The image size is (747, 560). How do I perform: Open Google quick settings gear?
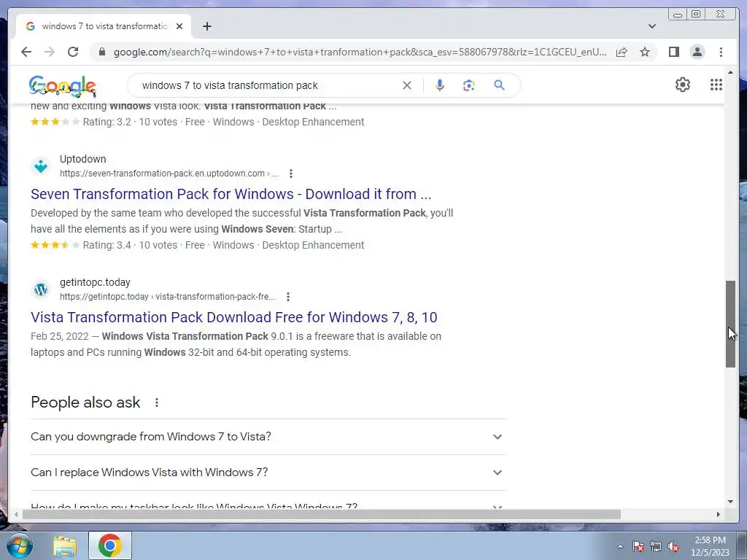tap(682, 85)
